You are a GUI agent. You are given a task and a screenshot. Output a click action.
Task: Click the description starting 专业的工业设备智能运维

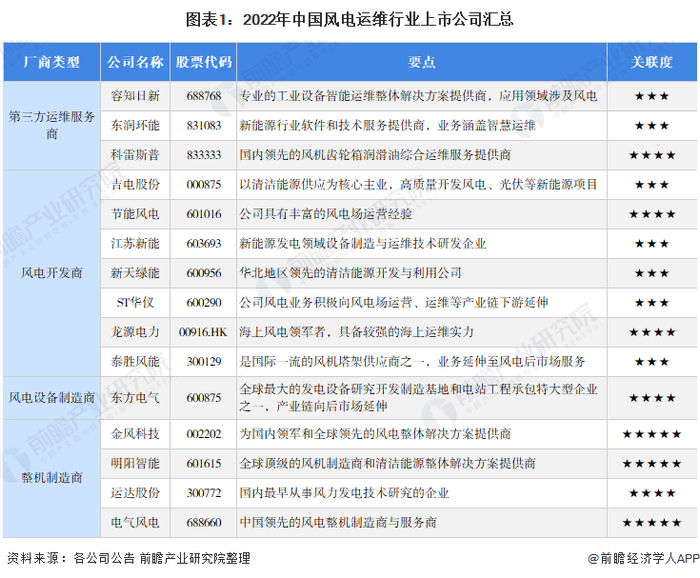418,96
